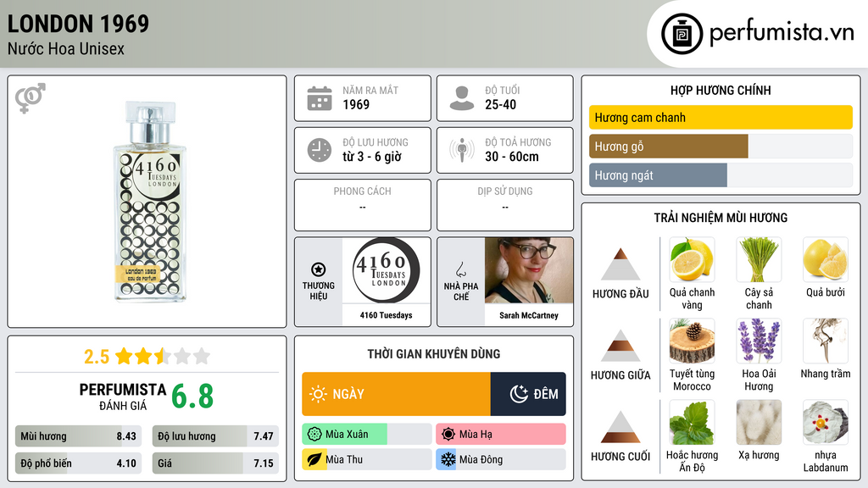Click the leaf icon for Mùa Thu
The height and width of the screenshot is (488, 868).
click(314, 459)
